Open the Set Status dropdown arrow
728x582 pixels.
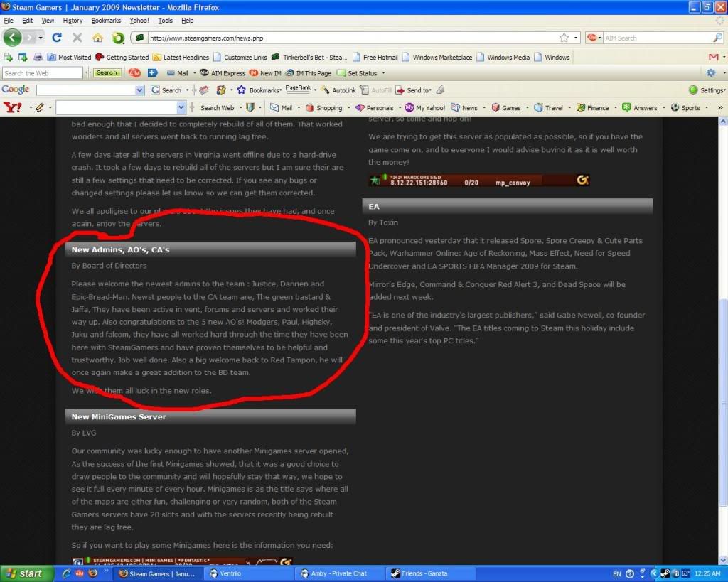383,73
